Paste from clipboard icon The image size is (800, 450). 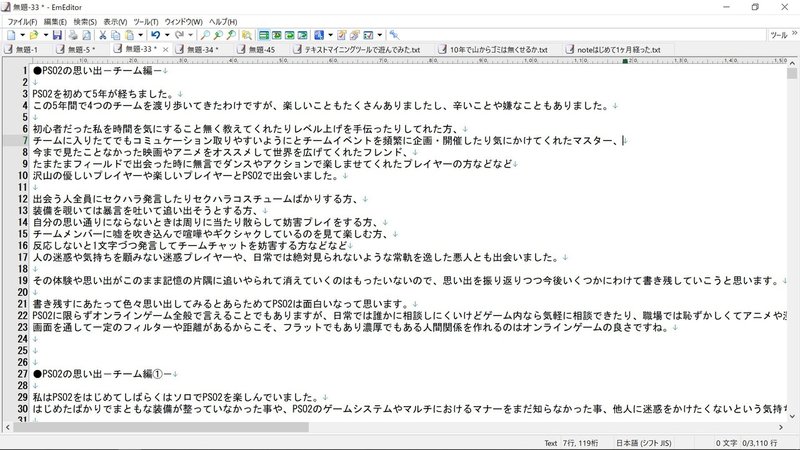[x=130, y=35]
